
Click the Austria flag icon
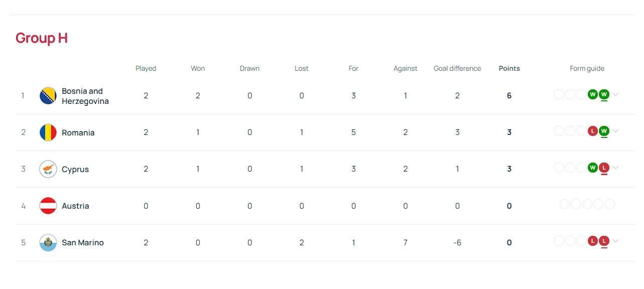48,206
